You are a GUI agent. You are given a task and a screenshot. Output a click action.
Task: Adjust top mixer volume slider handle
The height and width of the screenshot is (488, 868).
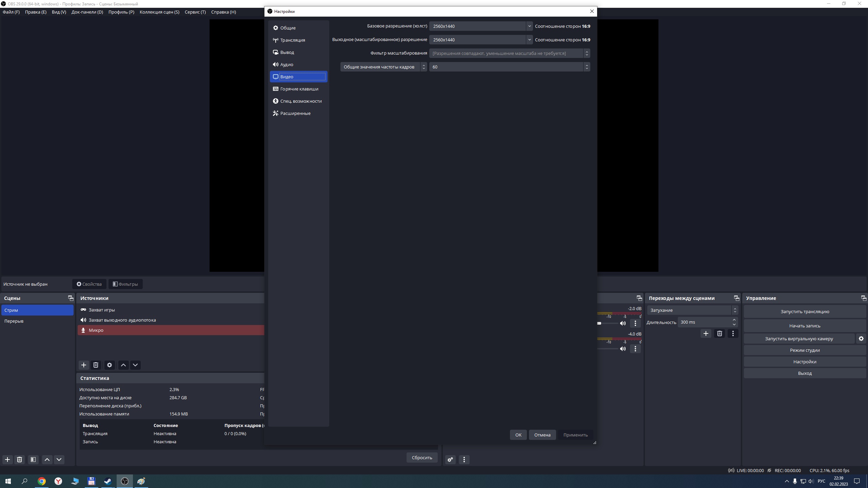pyautogui.click(x=599, y=323)
